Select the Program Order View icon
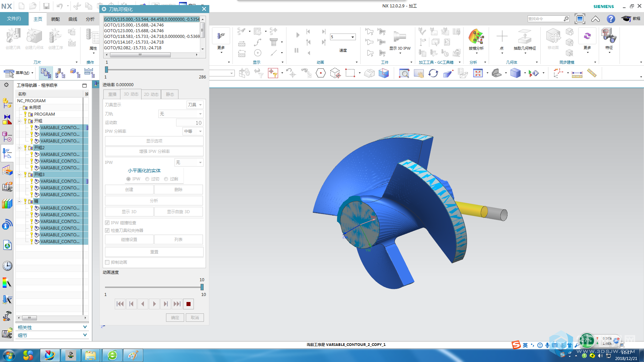644x362 pixels. [46, 73]
